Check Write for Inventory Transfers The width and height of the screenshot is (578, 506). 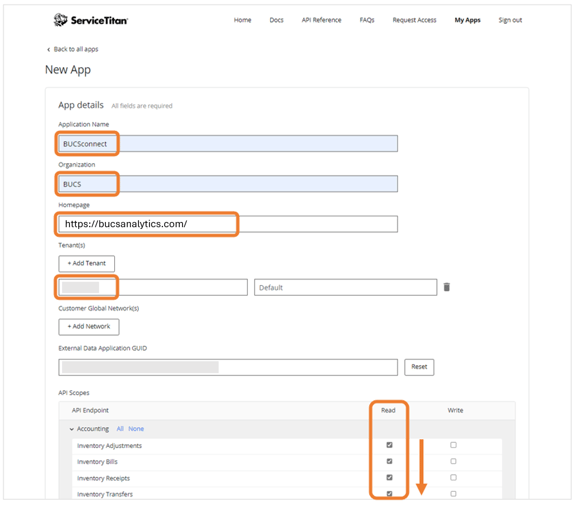pyautogui.click(x=453, y=493)
